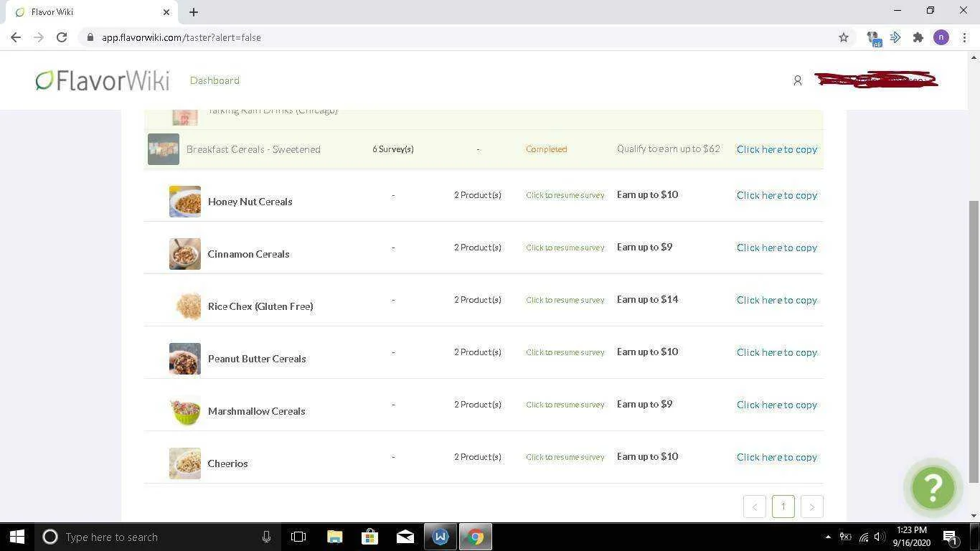Viewport: 980px width, 551px height.
Task: Resume the Rice Chex survey
Action: (x=565, y=300)
